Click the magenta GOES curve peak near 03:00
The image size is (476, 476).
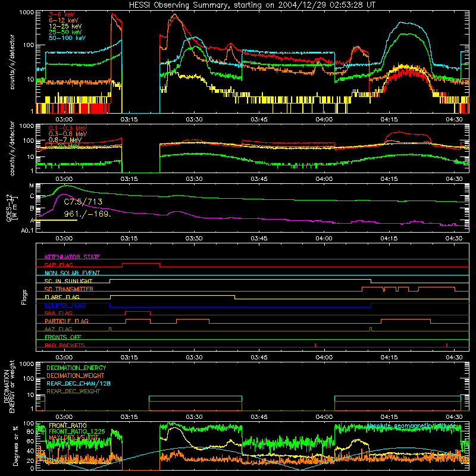[x=64, y=195]
